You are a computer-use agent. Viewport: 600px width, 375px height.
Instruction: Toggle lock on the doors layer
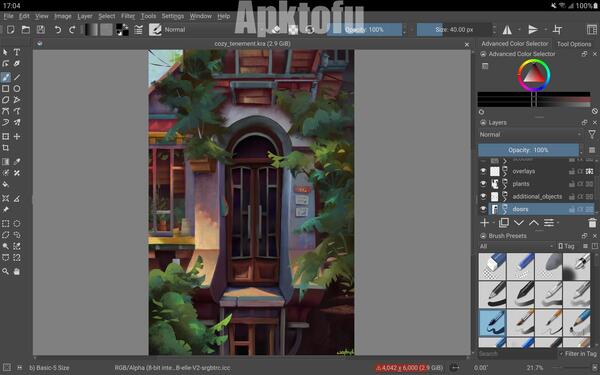click(x=572, y=209)
